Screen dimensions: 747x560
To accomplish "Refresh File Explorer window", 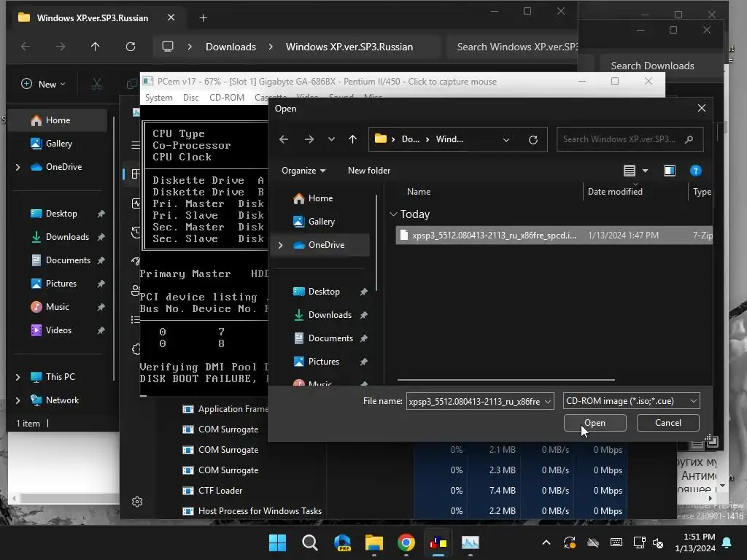I will [x=131, y=47].
